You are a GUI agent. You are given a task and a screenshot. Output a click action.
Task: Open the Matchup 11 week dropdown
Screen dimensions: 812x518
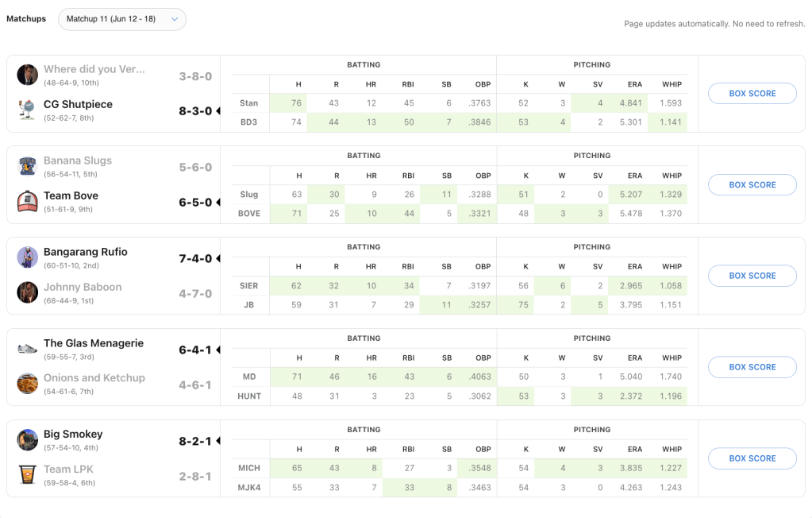pyautogui.click(x=122, y=19)
